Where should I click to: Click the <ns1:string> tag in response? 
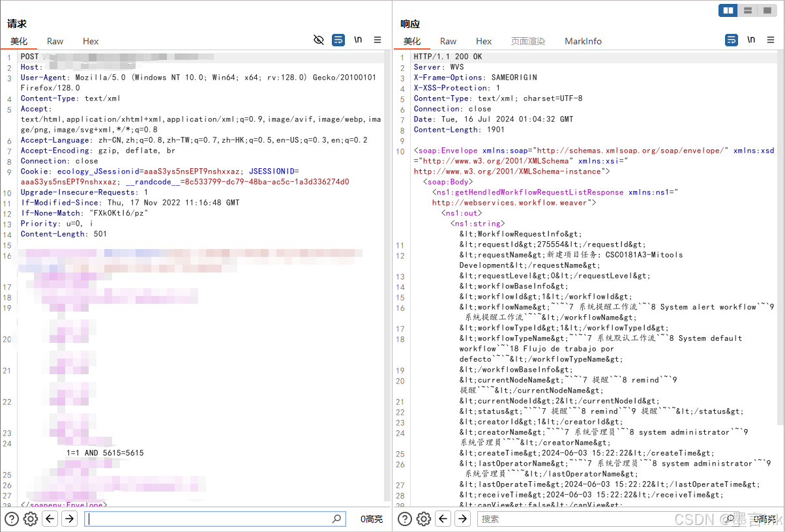point(477,224)
